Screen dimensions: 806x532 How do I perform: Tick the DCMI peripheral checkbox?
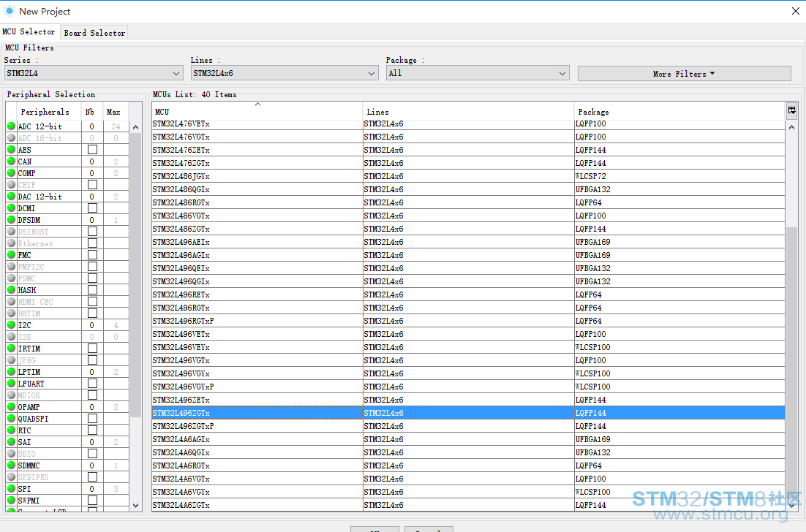93,208
